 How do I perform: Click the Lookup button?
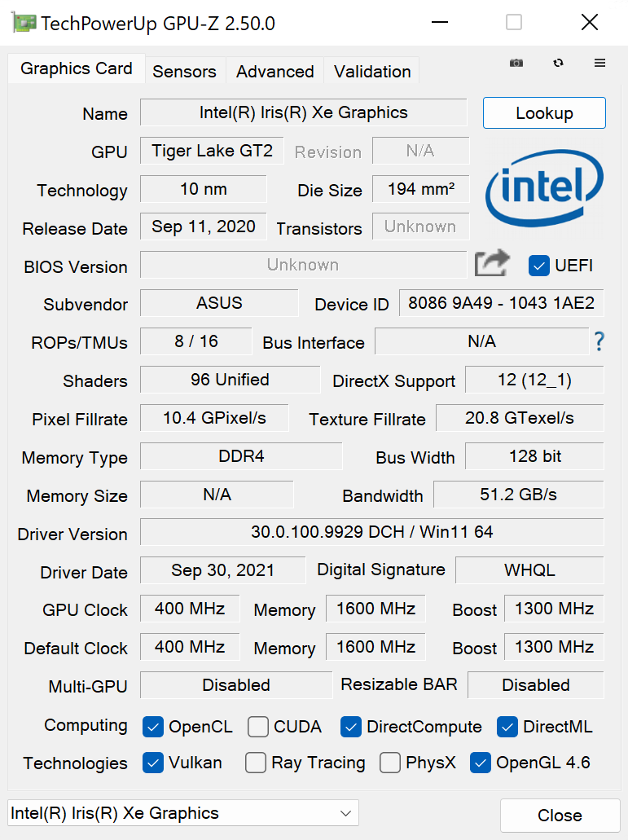pyautogui.click(x=543, y=112)
